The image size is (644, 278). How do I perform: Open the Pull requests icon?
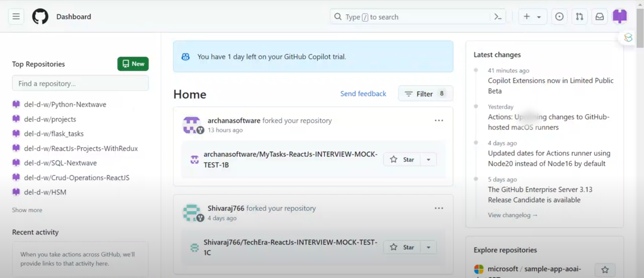pos(579,16)
